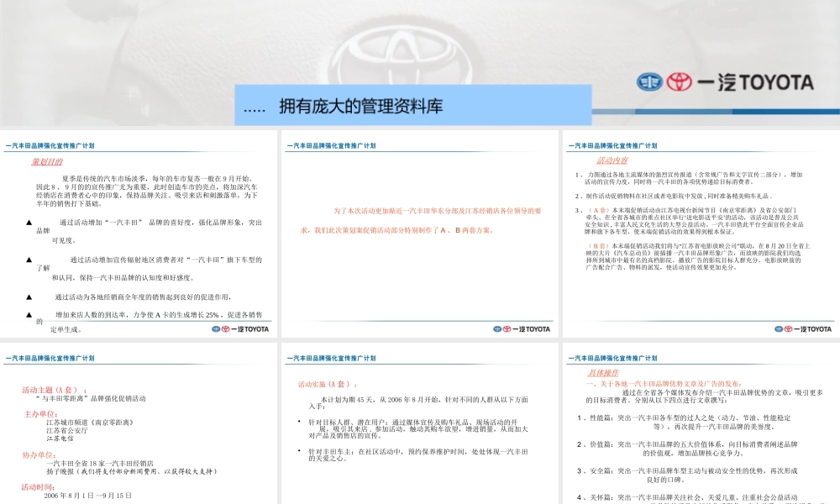Click the sentence 本计划为期45天
This screenshot has width=840, height=504.
[417, 402]
